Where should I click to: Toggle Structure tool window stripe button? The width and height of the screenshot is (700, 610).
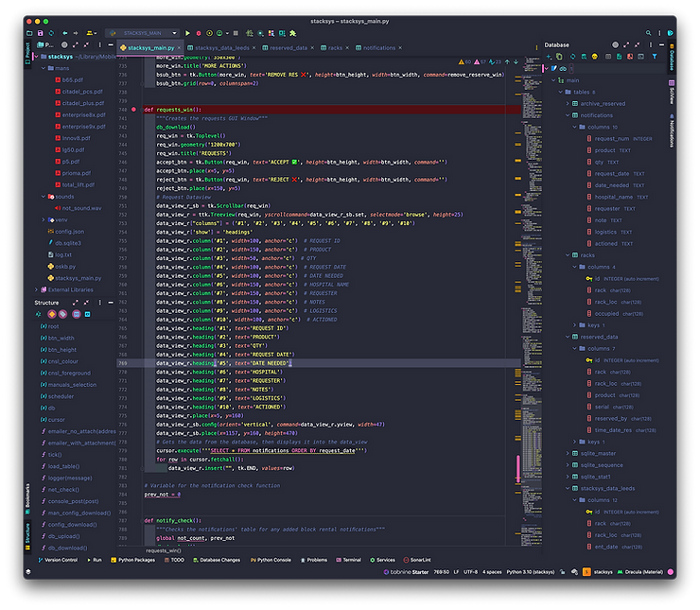click(27, 537)
